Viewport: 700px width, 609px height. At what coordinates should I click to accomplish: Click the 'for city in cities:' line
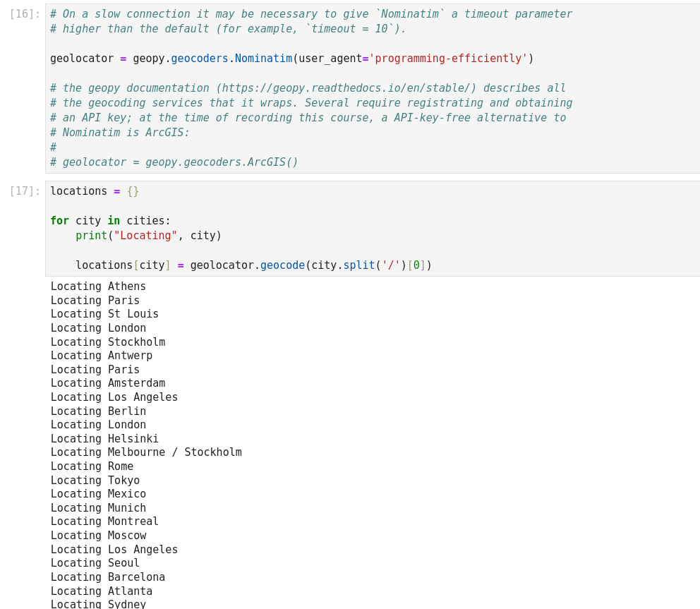[110, 221]
